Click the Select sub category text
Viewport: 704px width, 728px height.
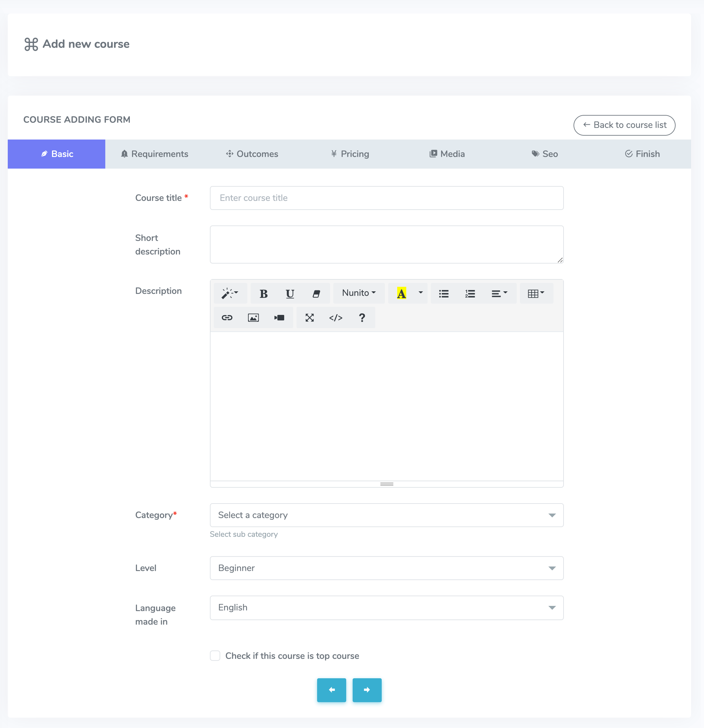point(243,534)
